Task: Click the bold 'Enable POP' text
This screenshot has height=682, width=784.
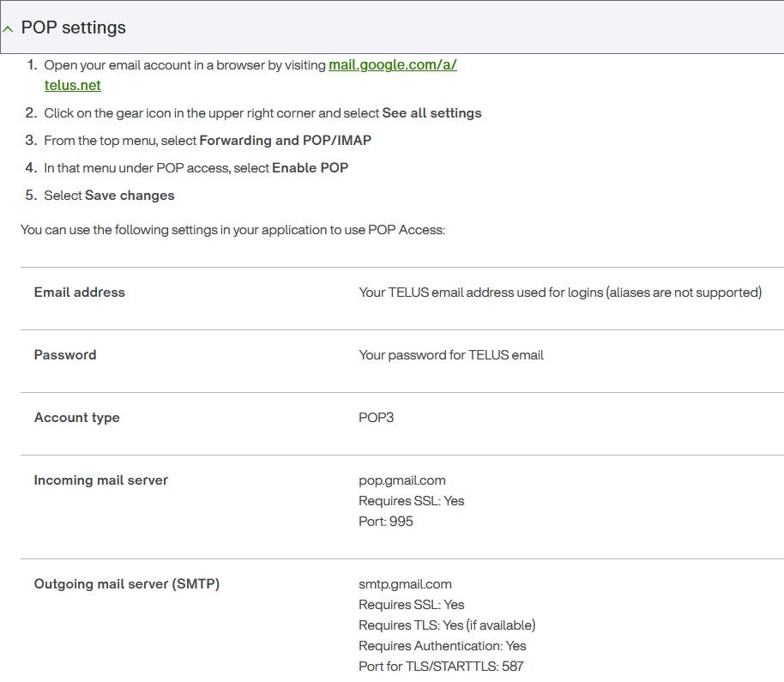Action: [x=310, y=168]
